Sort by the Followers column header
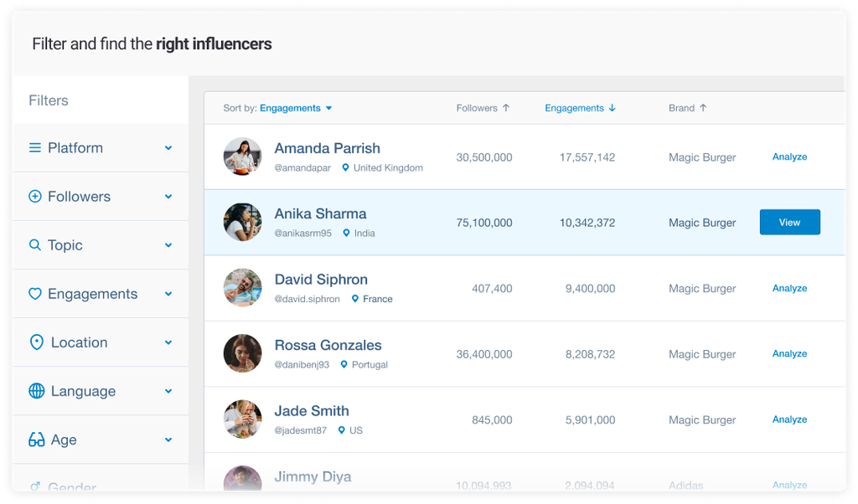The image size is (858, 504). tap(483, 108)
